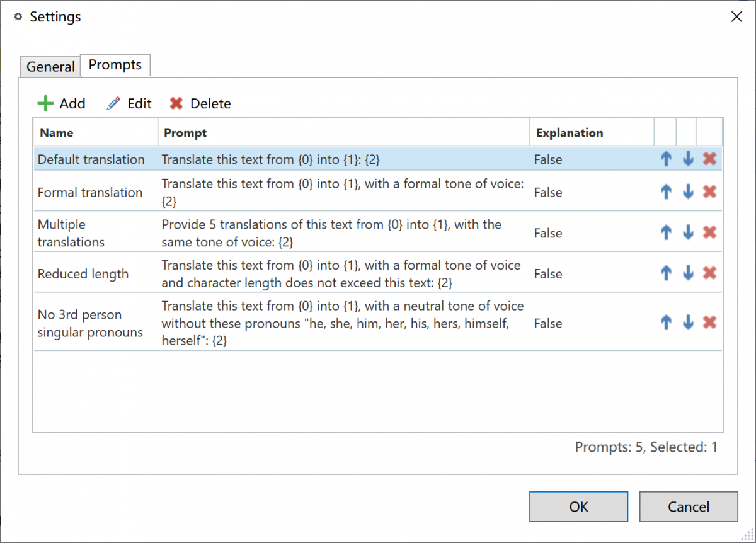Move No 3rd person pronouns row up
Viewport: 756px width, 543px height.
pyautogui.click(x=666, y=323)
